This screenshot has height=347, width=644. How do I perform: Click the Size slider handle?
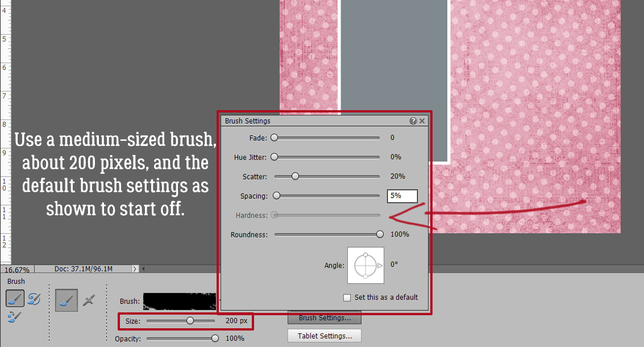click(x=190, y=321)
